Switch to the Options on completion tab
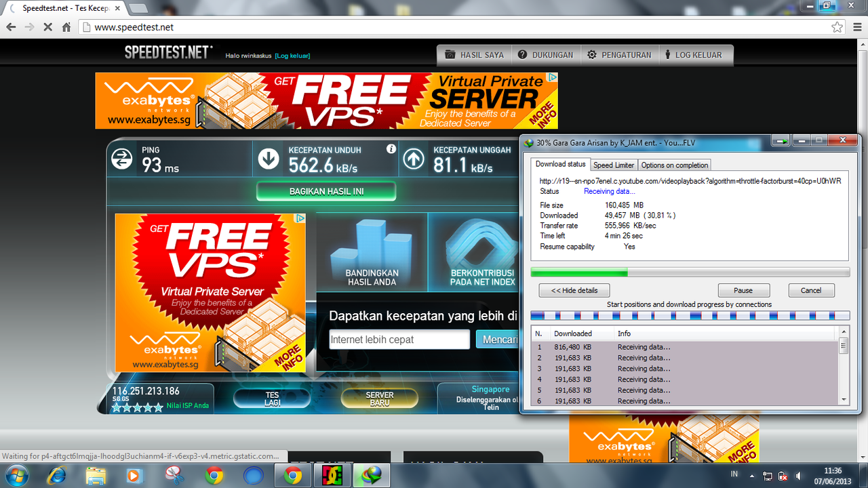 [x=675, y=165]
